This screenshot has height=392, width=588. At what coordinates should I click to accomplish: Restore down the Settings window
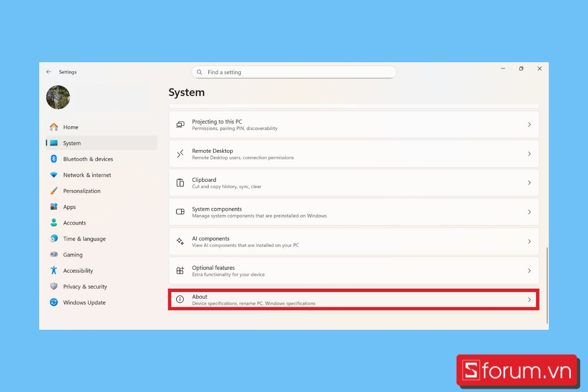[x=521, y=69]
